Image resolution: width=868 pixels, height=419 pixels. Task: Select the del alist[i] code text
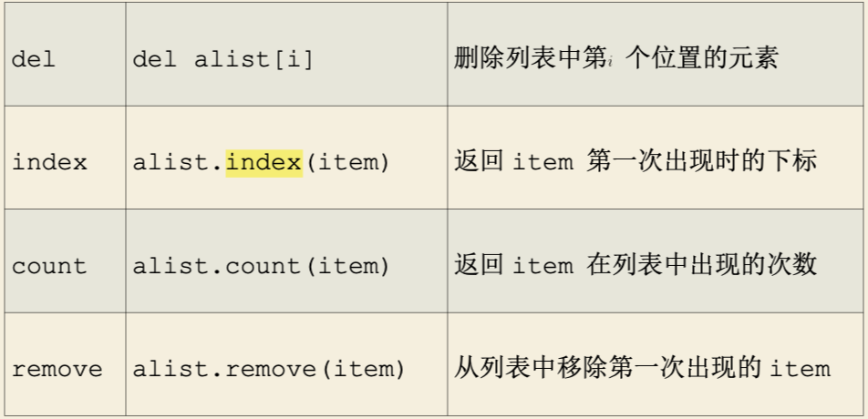pos(223,59)
